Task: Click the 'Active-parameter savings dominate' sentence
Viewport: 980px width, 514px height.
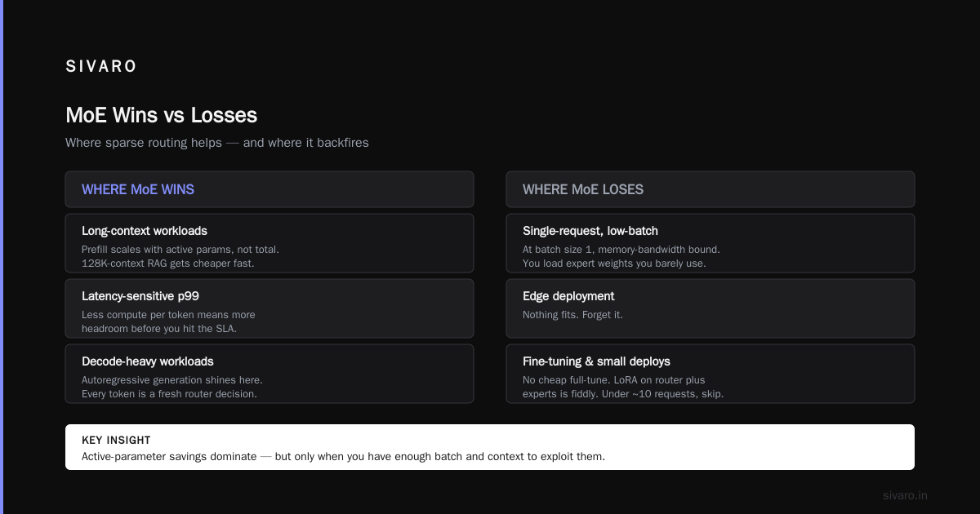Action: pos(343,456)
